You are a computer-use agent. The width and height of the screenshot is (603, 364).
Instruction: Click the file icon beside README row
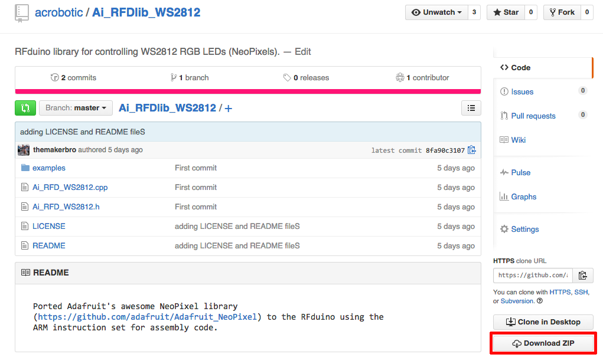25,246
